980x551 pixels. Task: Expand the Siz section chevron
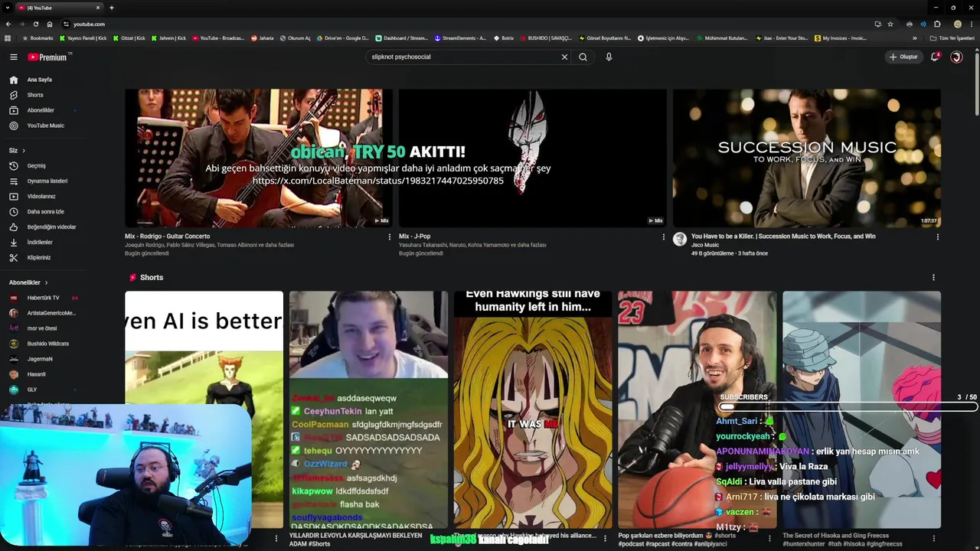24,151
